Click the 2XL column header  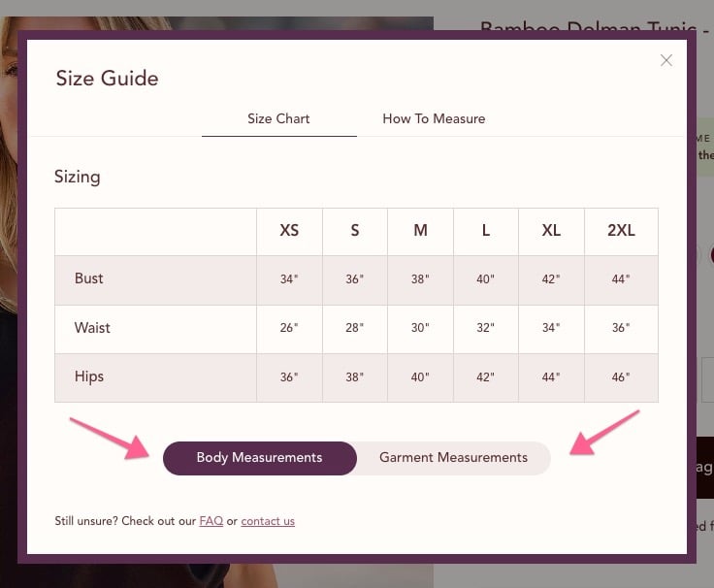tap(621, 231)
